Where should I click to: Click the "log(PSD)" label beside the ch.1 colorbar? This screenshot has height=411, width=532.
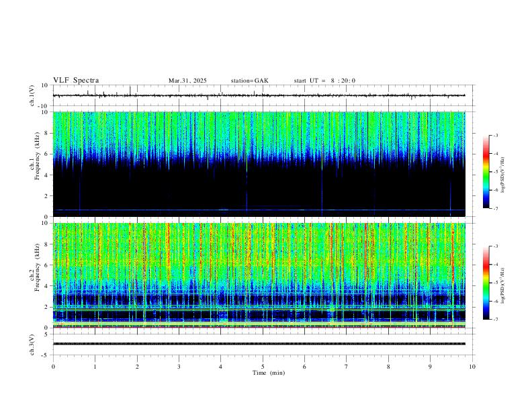tap(503, 175)
